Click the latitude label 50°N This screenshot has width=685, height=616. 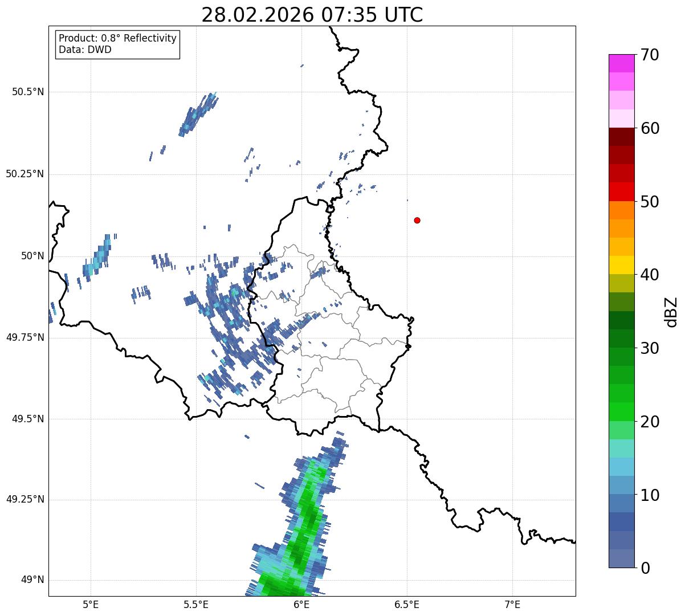tap(33, 256)
